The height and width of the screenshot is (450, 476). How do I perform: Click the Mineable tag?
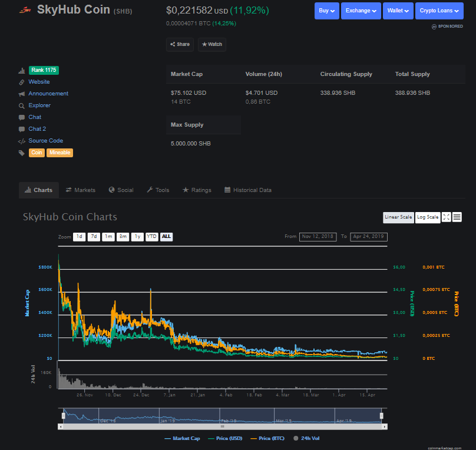point(60,153)
